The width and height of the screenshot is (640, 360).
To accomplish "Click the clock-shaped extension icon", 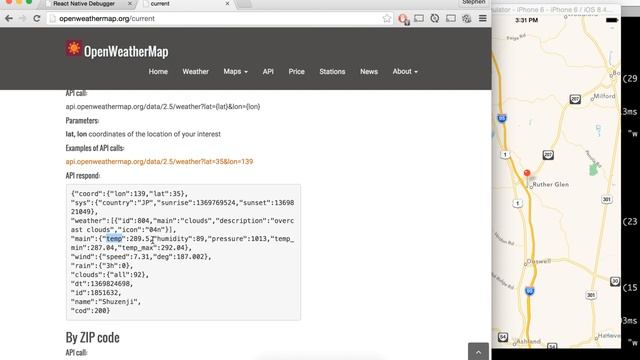I will (435, 18).
